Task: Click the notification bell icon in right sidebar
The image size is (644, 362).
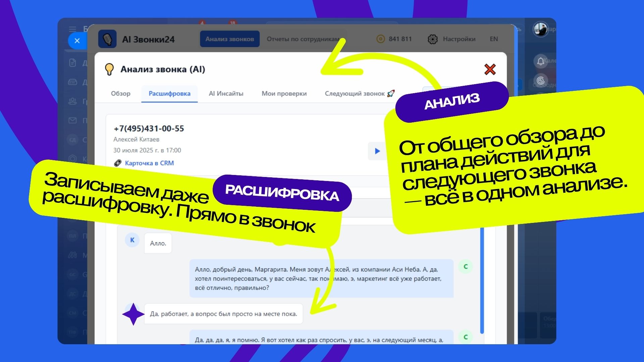Action: [x=540, y=61]
